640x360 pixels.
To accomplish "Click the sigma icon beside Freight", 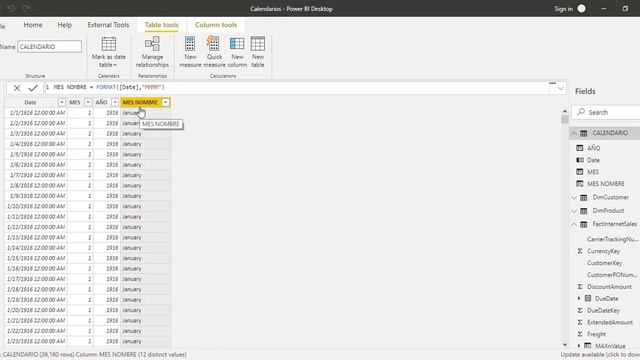I will coord(580,334).
